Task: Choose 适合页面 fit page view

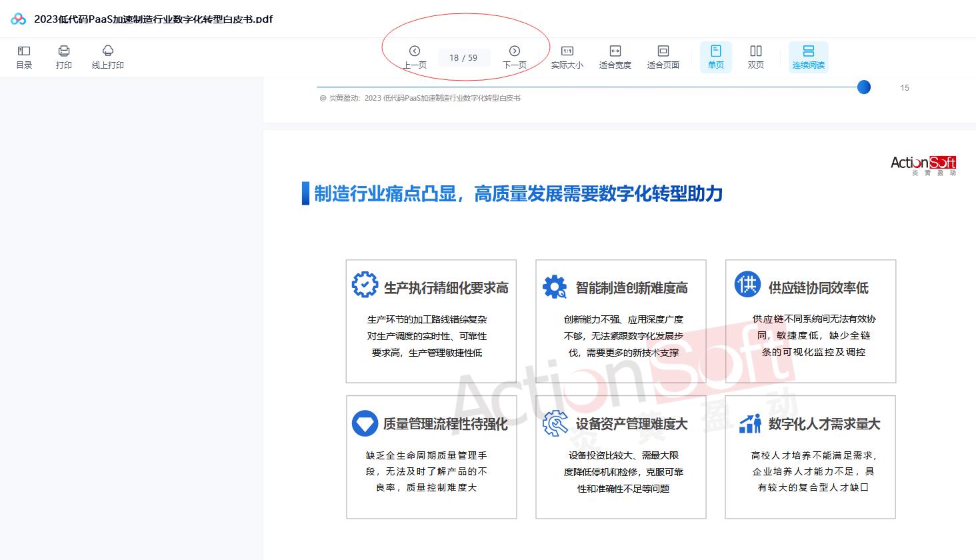Action: coord(663,57)
